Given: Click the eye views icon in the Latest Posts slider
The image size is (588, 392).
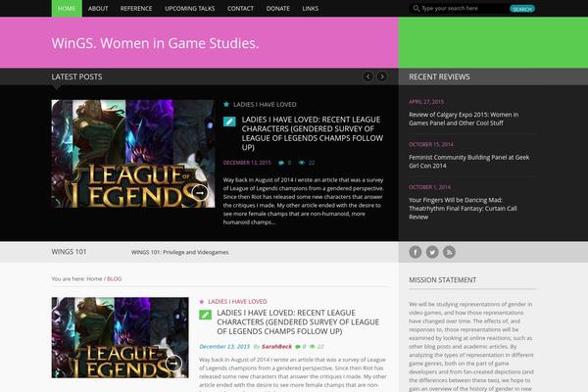Looking at the screenshot, I should 302,163.
